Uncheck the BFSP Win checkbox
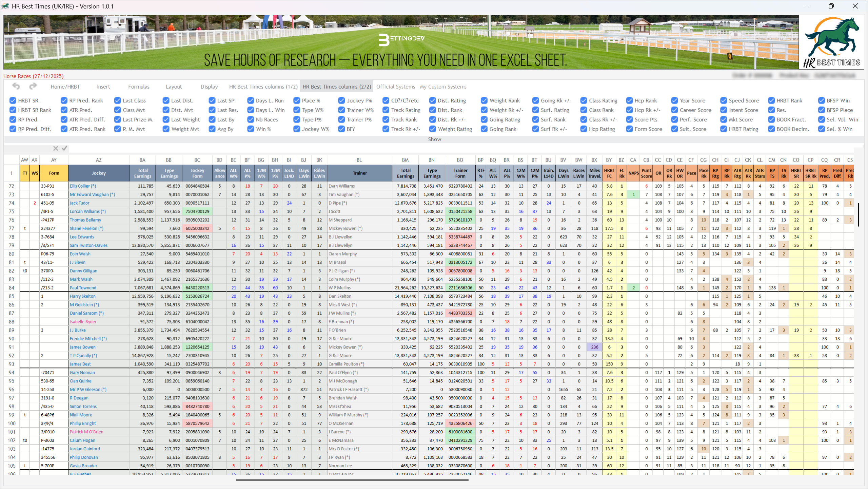The height and width of the screenshot is (489, 868). [x=822, y=100]
